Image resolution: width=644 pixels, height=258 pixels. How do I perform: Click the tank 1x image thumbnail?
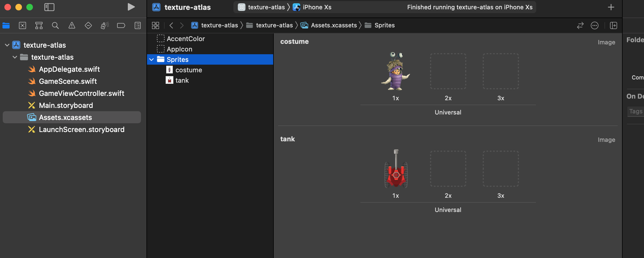point(396,168)
